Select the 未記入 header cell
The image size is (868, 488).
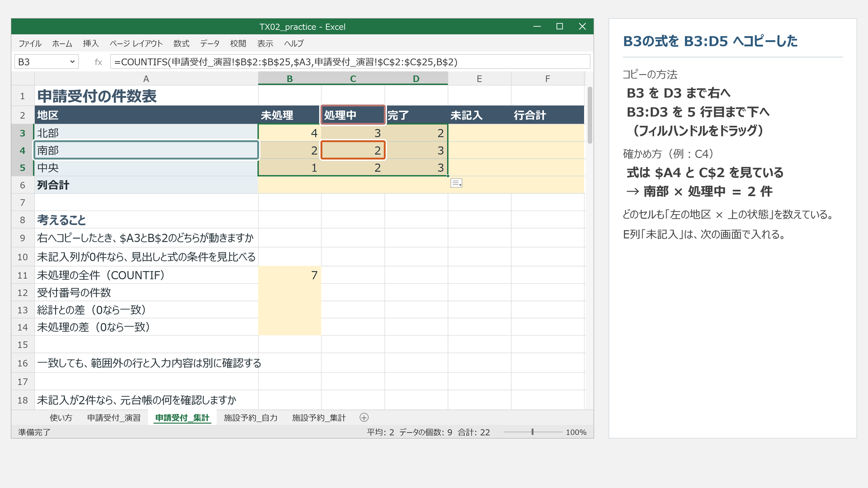[x=480, y=115]
